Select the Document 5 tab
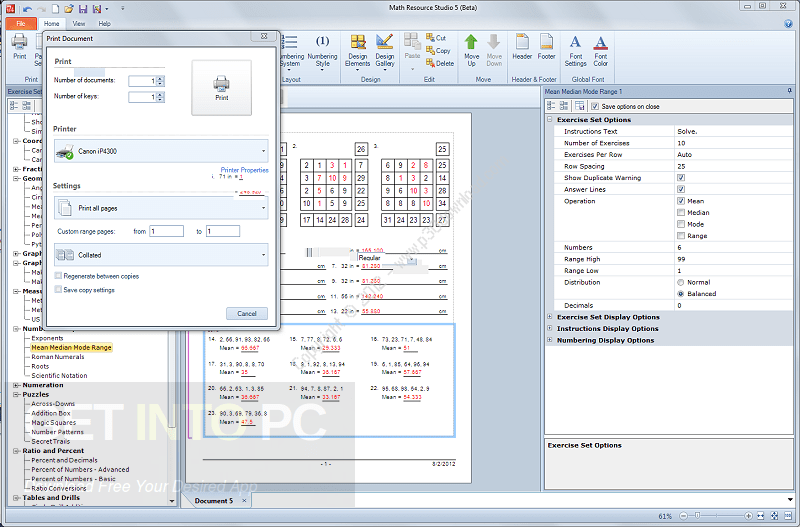The image size is (800, 527). 214,501
